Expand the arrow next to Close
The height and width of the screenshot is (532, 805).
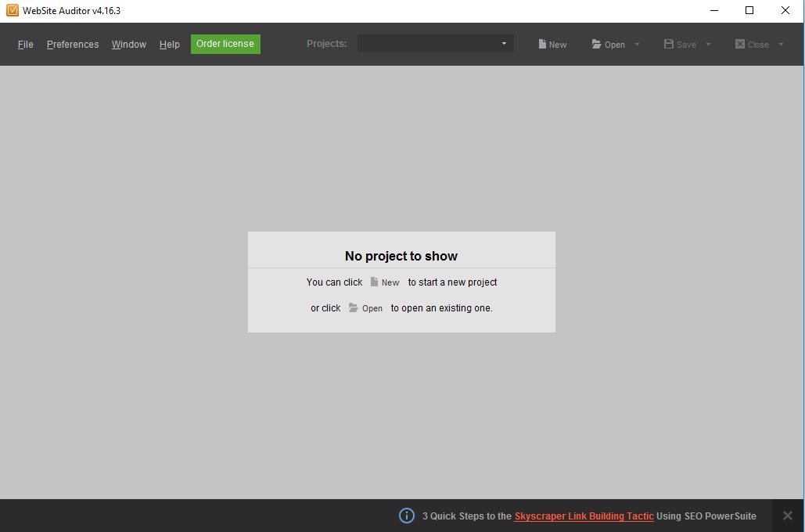click(781, 44)
